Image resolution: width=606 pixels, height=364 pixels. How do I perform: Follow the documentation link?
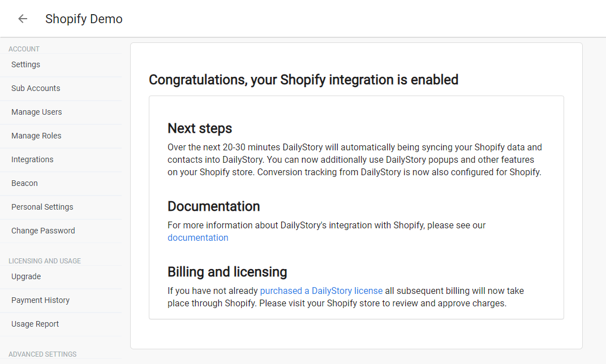[x=198, y=237]
